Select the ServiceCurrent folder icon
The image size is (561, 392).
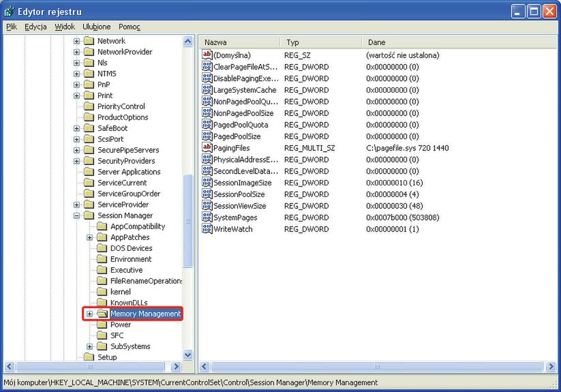[89, 183]
